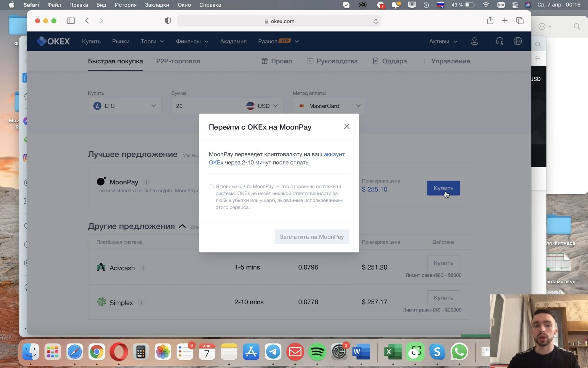Reload the page in Safari
The width and height of the screenshot is (588, 368).
(x=376, y=21)
